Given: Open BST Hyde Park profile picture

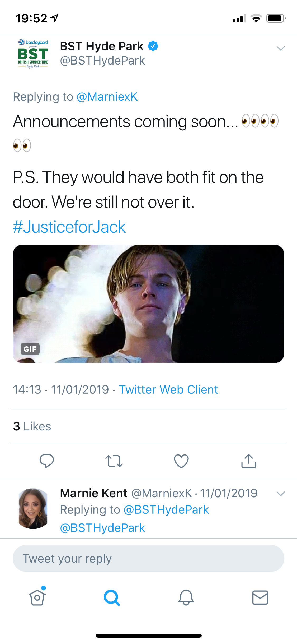Looking at the screenshot, I should tap(33, 54).
